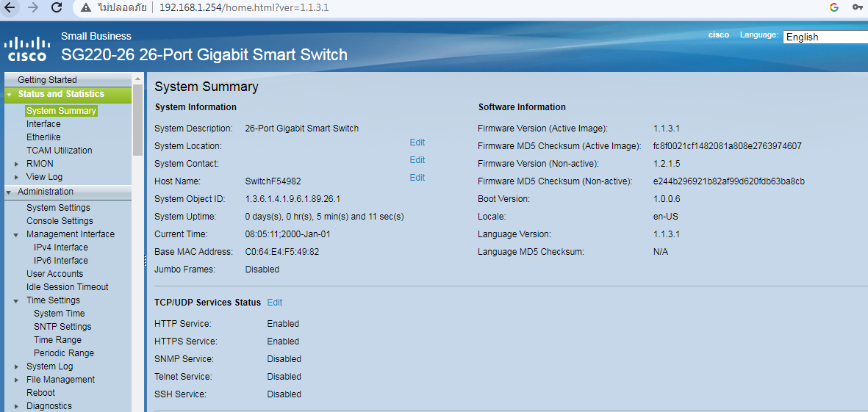Open Time Range page
This screenshot has width=868, height=412.
point(57,340)
